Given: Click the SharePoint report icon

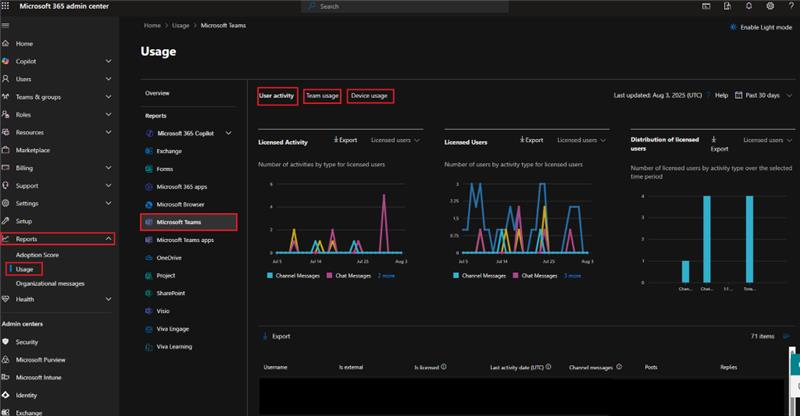Looking at the screenshot, I should pos(149,293).
